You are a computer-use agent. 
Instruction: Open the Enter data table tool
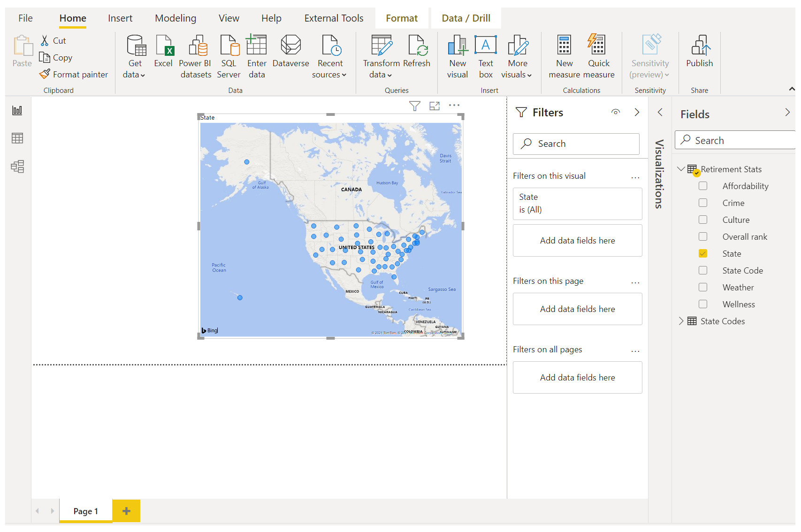(x=257, y=57)
